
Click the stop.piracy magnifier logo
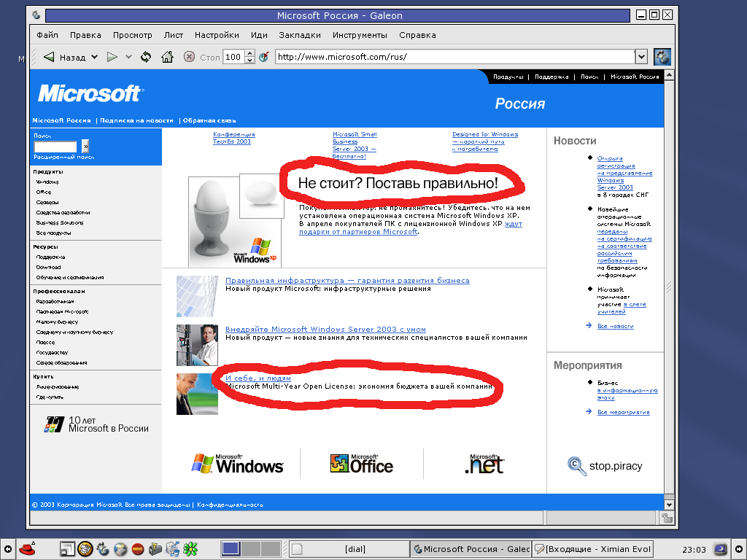tap(577, 466)
